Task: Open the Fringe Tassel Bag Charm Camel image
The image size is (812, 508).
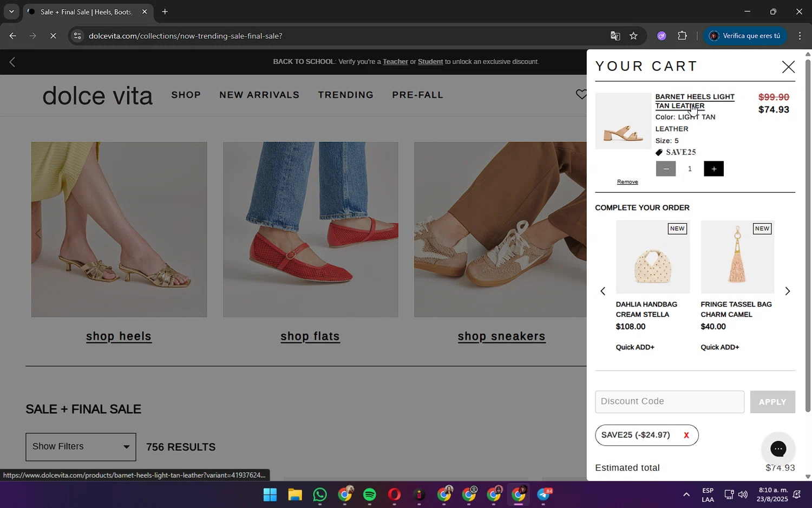Action: click(x=737, y=257)
